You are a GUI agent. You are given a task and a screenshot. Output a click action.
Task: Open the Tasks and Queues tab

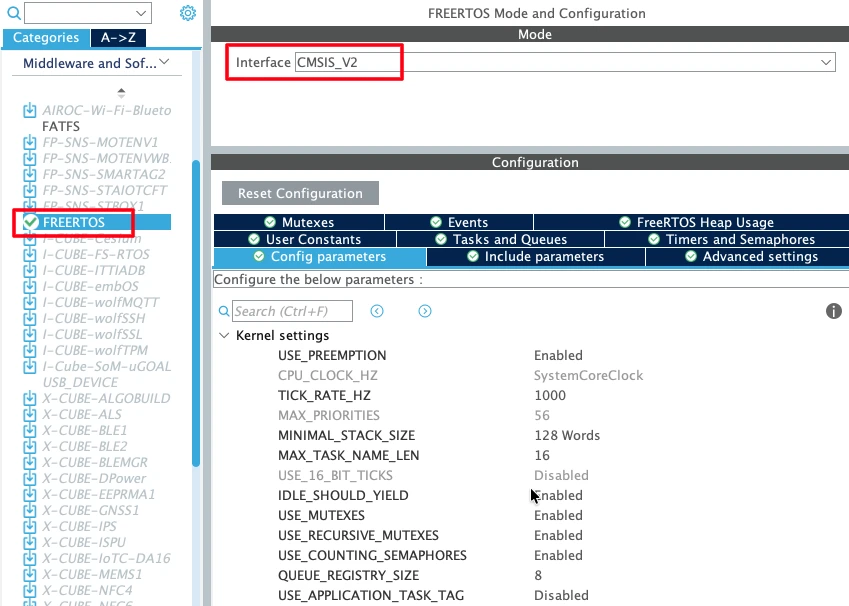tap(510, 239)
